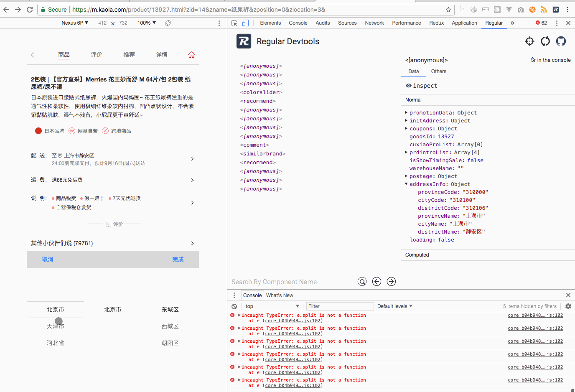This screenshot has width=575, height=392.
Task: Expand coupons object
Action: pos(406,128)
